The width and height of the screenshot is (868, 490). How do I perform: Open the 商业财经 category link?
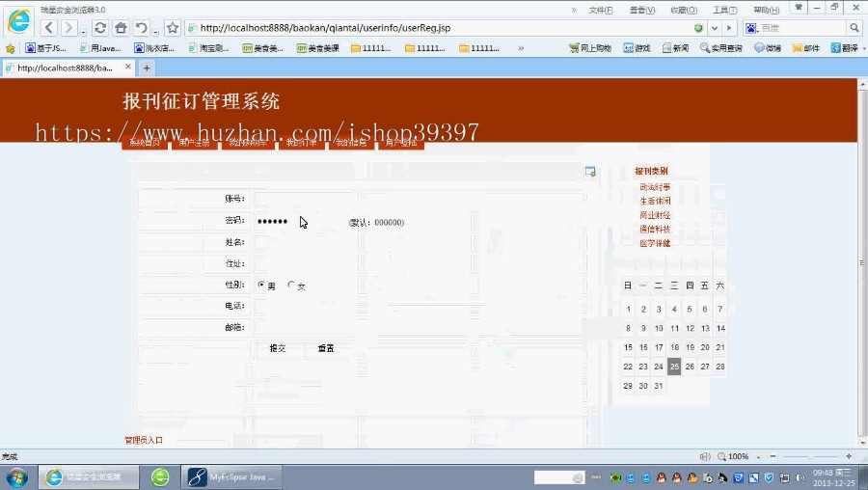tap(655, 215)
